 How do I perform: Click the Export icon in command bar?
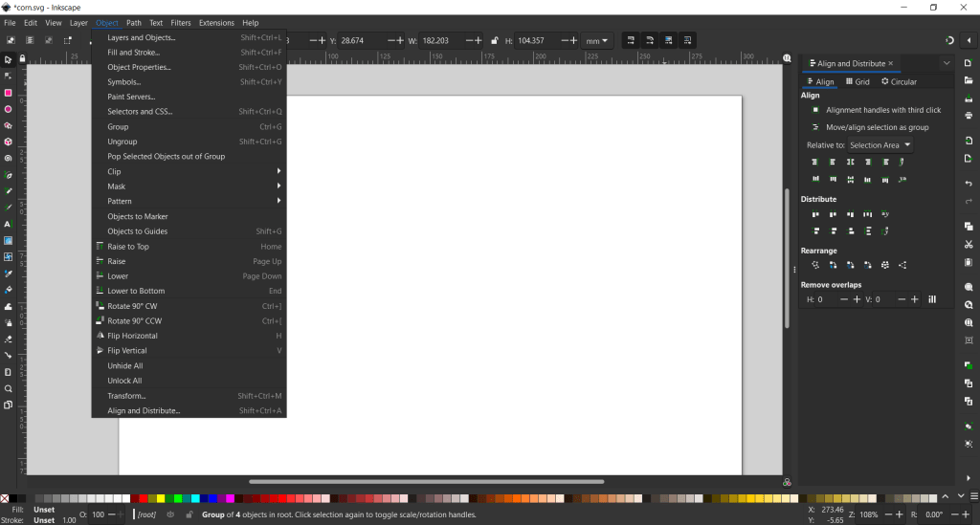969,159
